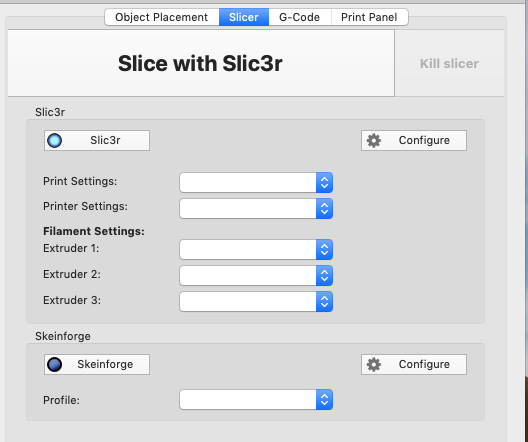Screen dimensions: 528x442
Task: Expand the Extruder 3 filament dropdown
Action: [x=256, y=301]
